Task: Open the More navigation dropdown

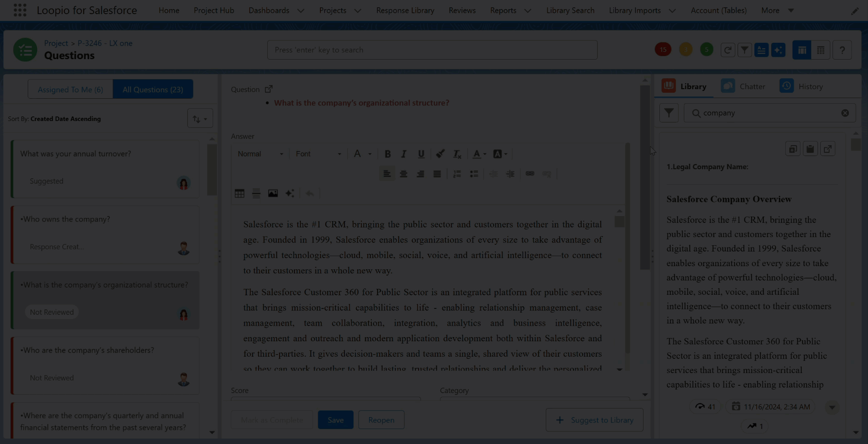Action: (778, 10)
